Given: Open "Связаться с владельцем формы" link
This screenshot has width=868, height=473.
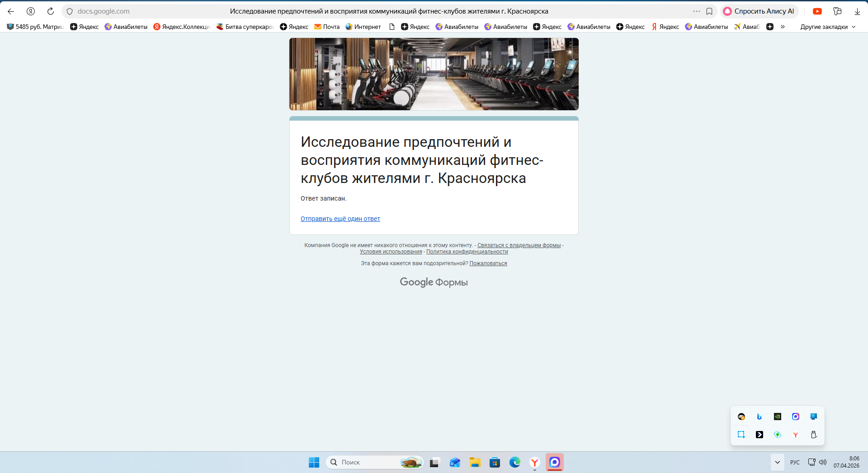Looking at the screenshot, I should pyautogui.click(x=519, y=245).
